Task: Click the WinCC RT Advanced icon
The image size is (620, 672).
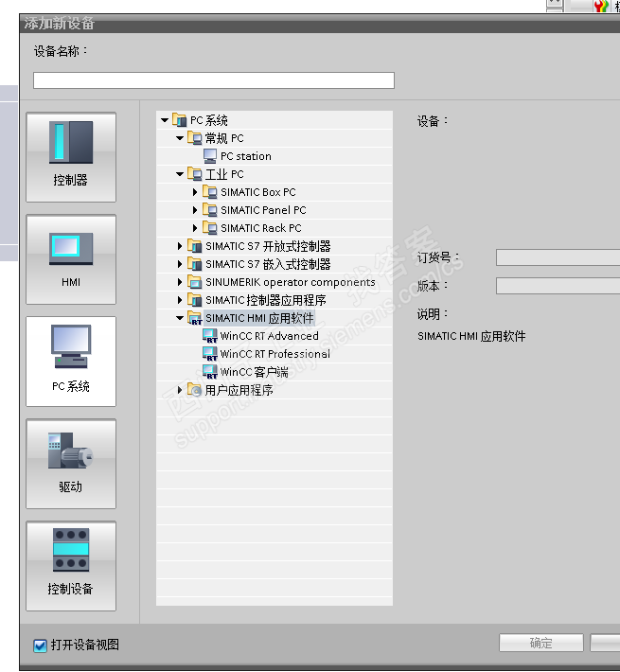Action: tap(210, 336)
